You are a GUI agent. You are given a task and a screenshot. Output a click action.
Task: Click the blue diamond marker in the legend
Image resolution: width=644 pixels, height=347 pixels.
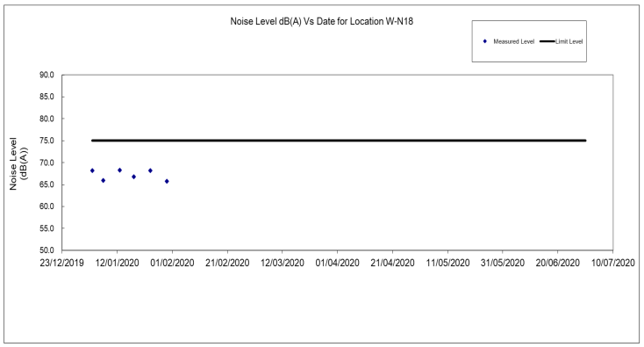(x=484, y=41)
